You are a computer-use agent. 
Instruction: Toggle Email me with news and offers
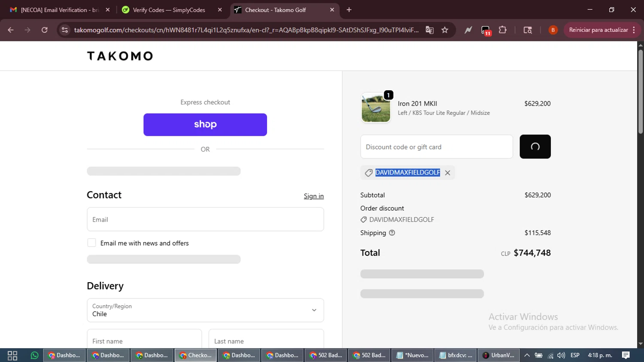point(91,243)
